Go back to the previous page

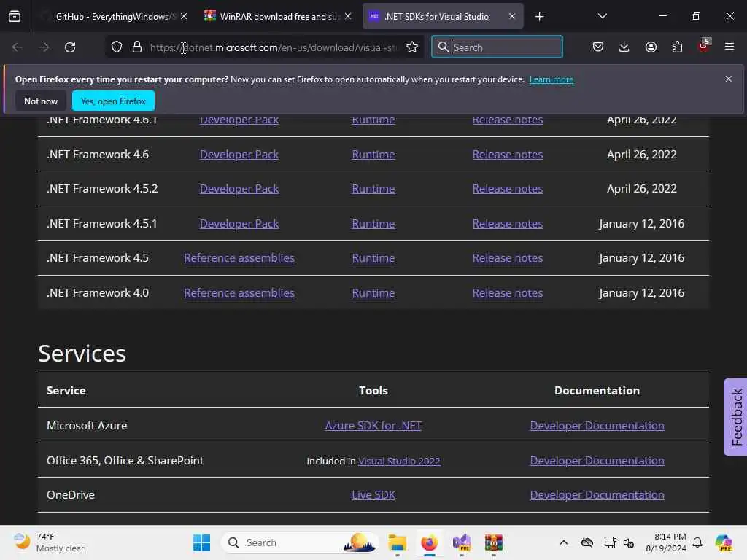18,47
